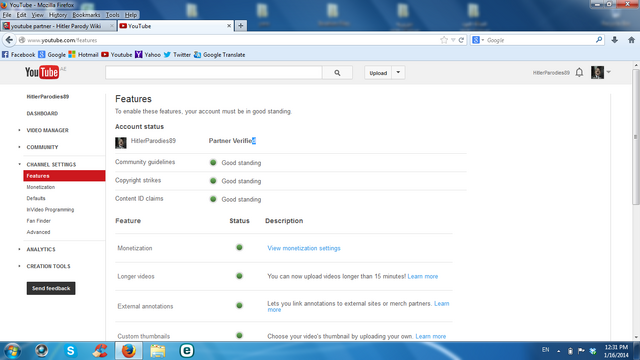The height and width of the screenshot is (360, 640).
Task: Open the Twitter bookmark
Action: click(x=177, y=55)
